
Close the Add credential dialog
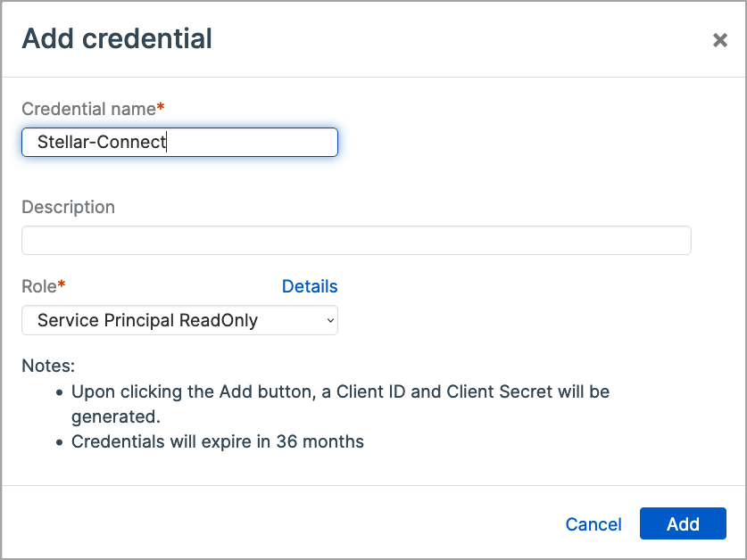coord(719,40)
